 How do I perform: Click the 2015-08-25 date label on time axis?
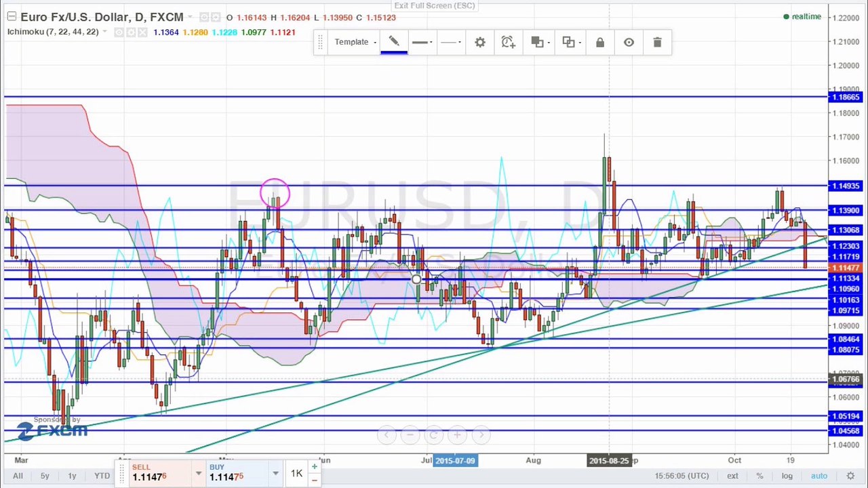click(x=609, y=461)
